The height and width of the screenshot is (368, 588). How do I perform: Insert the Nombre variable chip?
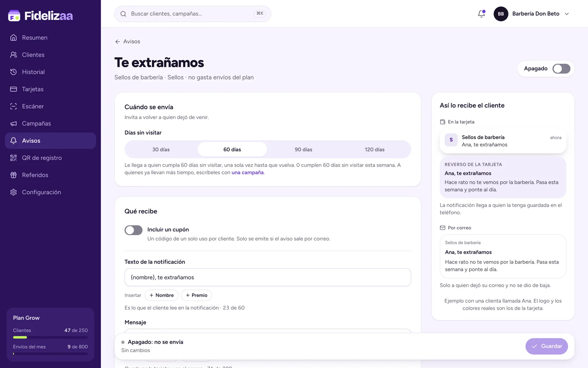tap(161, 295)
